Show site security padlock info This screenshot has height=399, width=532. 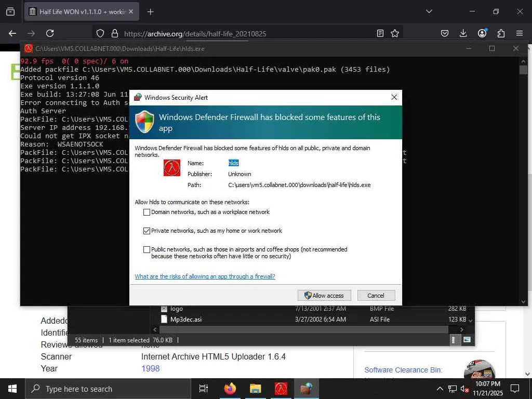[115, 33]
